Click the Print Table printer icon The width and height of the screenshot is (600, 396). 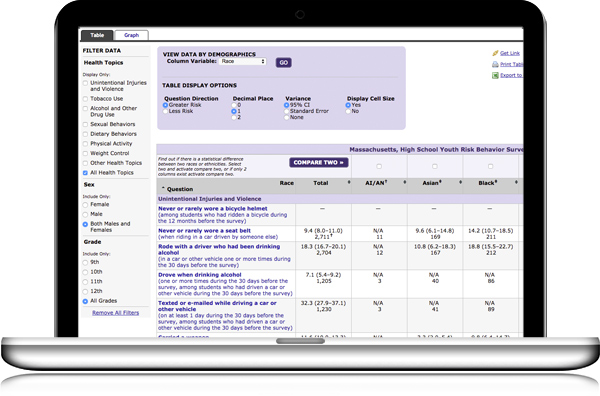495,64
